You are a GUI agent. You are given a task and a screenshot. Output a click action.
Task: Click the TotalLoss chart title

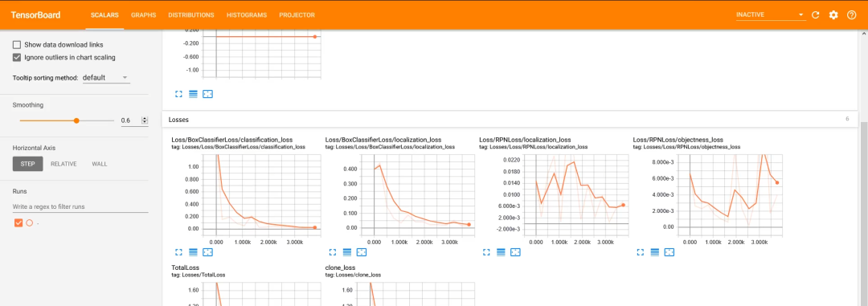[186, 267]
